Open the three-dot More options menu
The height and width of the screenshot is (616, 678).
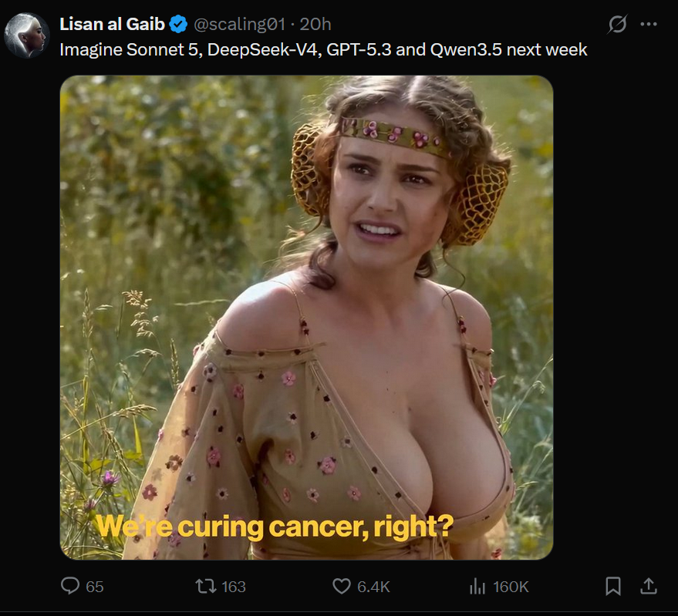649,25
